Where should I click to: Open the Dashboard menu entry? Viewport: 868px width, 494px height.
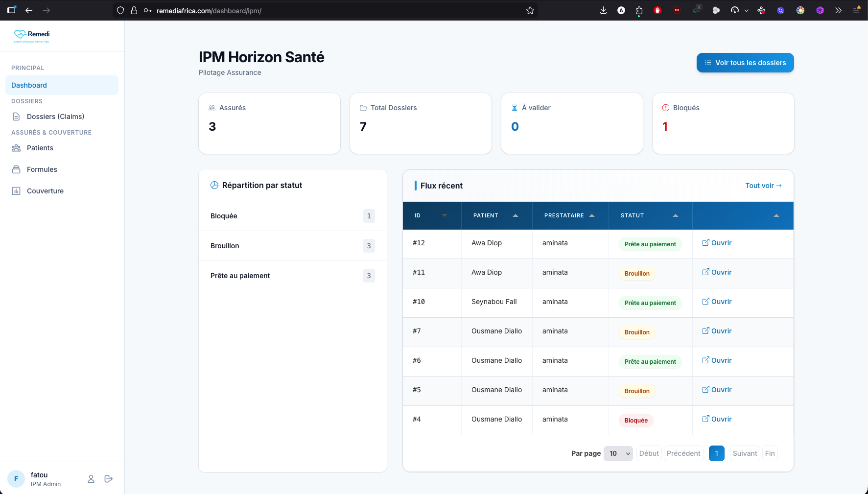tap(28, 85)
